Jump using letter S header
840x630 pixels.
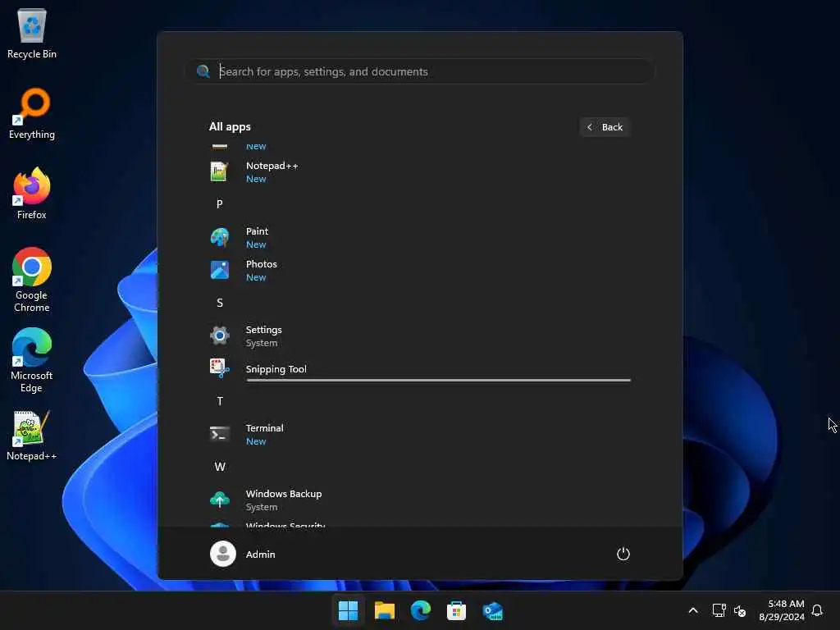(220, 303)
